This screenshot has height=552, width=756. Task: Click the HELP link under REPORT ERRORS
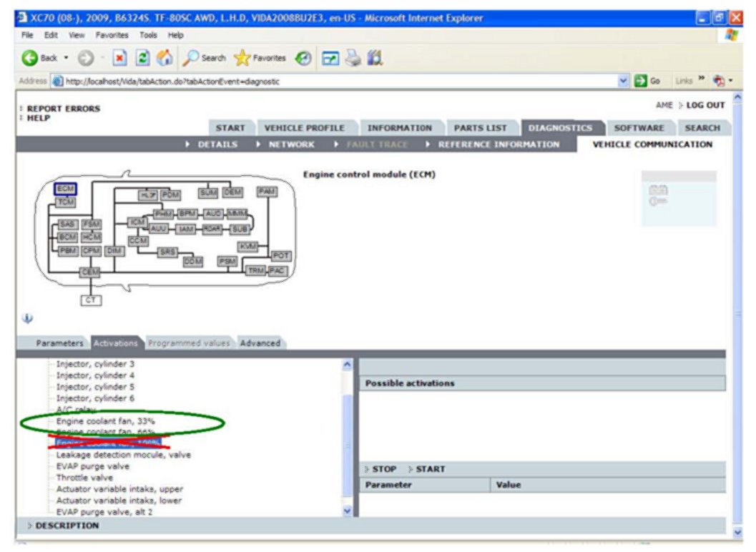[x=39, y=118]
